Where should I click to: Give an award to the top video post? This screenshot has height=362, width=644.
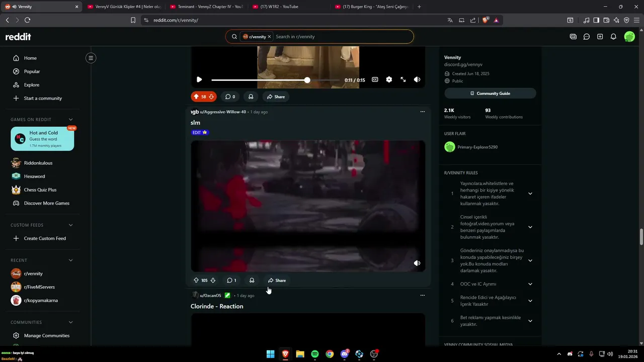click(x=251, y=97)
